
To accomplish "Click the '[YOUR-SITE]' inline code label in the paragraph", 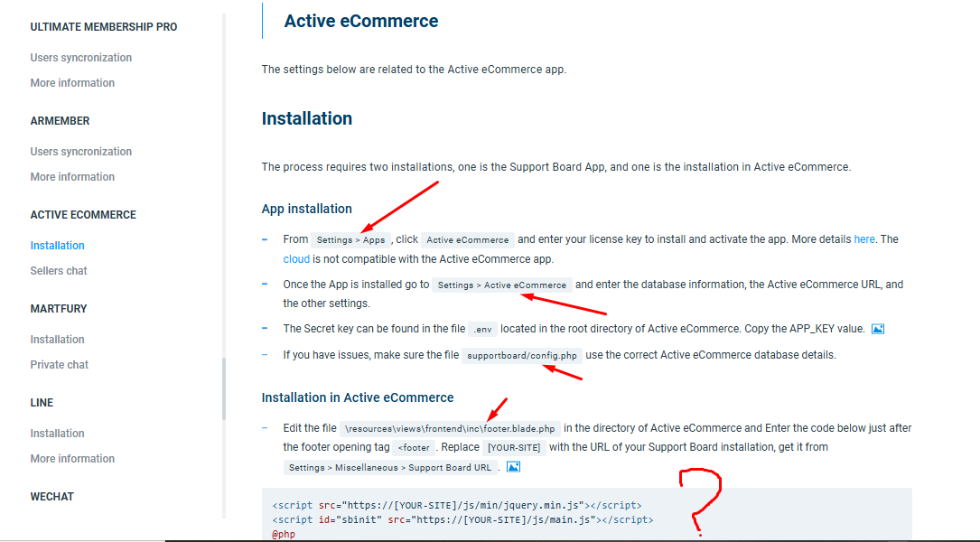I will coord(514,448).
